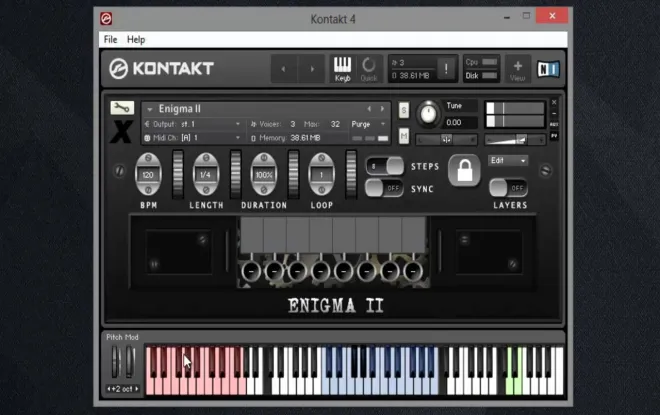
Task: Open the wrench instrument edit icon
Action: tap(122, 108)
